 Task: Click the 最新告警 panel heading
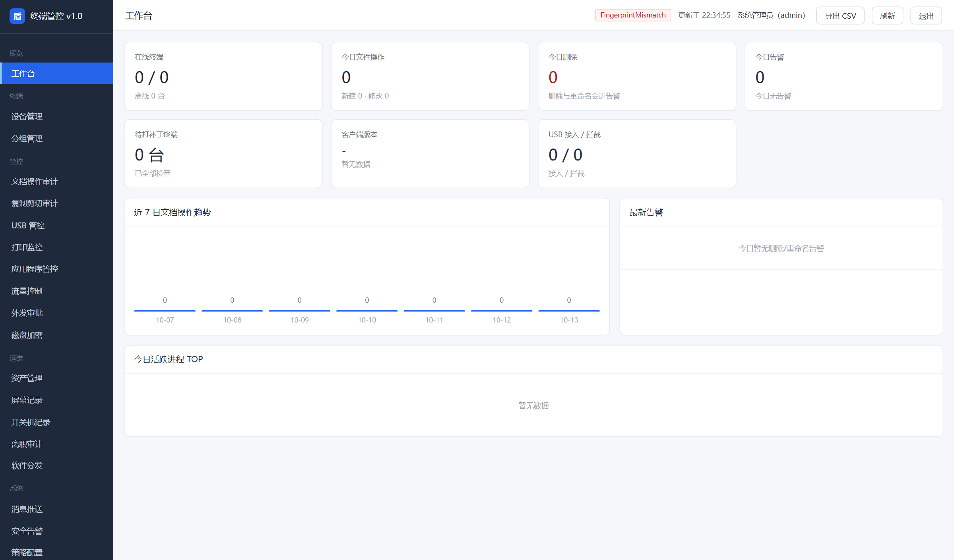[646, 212]
